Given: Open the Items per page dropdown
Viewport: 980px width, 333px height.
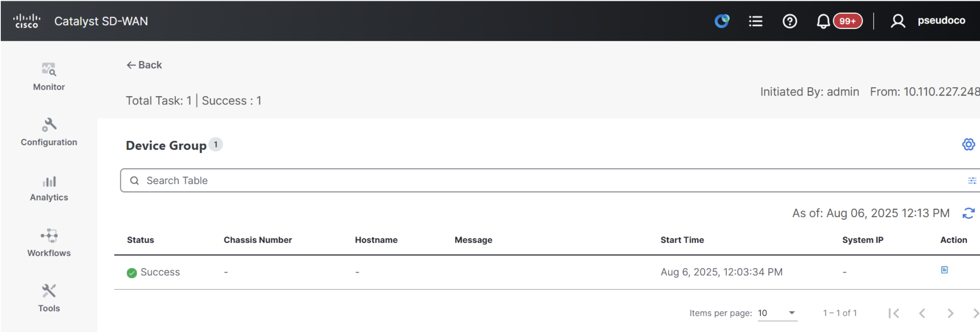Looking at the screenshot, I should pos(777,313).
